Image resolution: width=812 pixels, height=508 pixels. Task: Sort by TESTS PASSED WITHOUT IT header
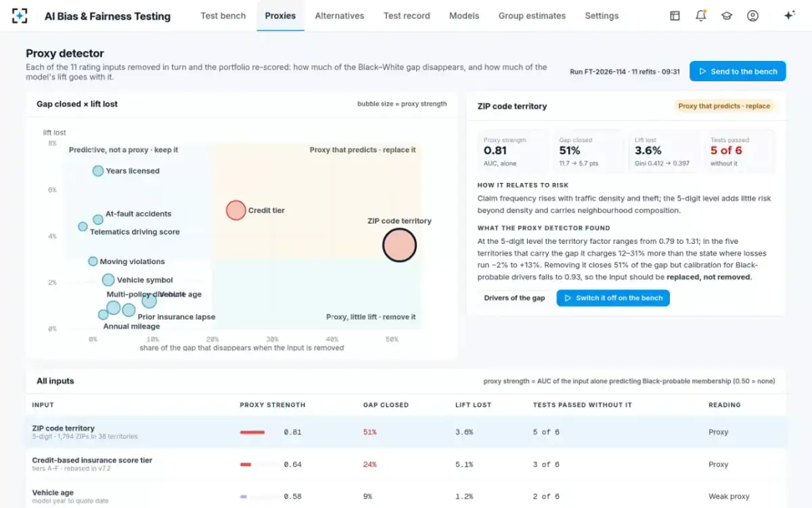(583, 405)
